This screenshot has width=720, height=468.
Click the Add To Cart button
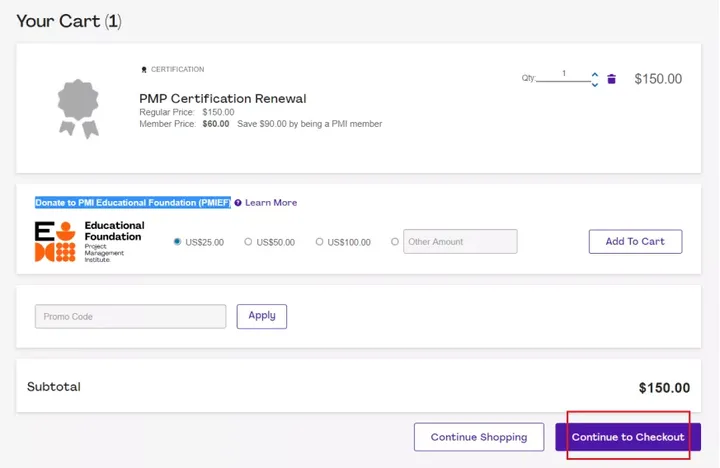click(x=635, y=242)
